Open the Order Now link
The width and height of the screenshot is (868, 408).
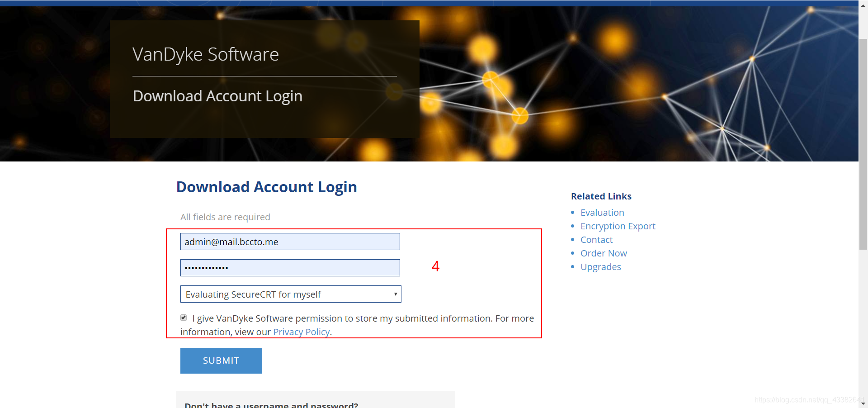[x=604, y=253]
